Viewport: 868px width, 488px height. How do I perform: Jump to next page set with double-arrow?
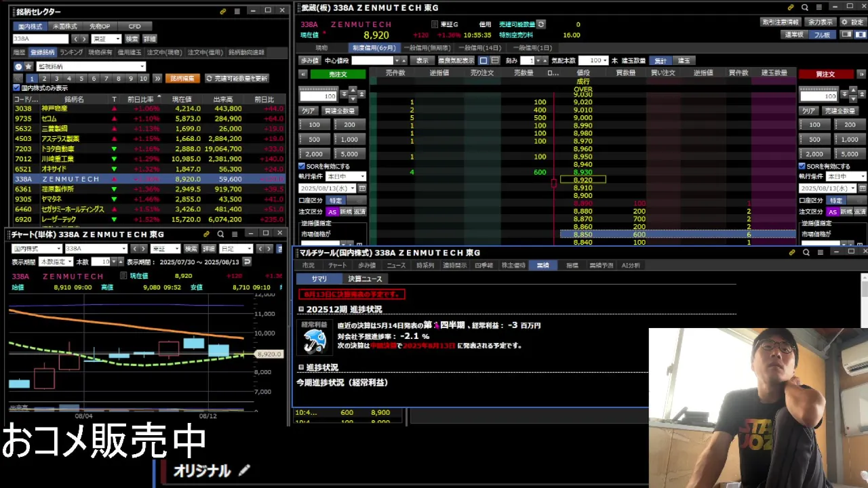[x=157, y=78]
